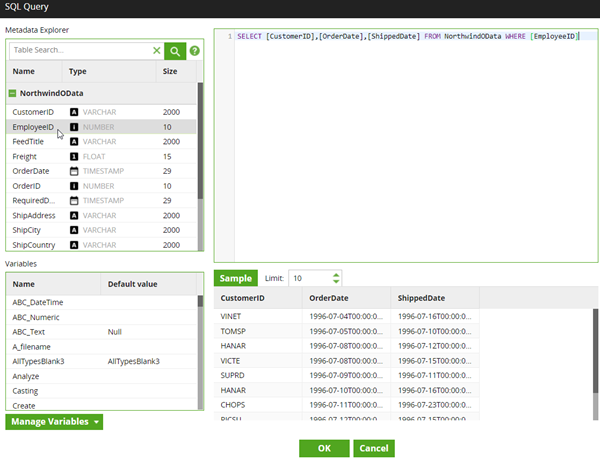Click the OK button

(324, 448)
